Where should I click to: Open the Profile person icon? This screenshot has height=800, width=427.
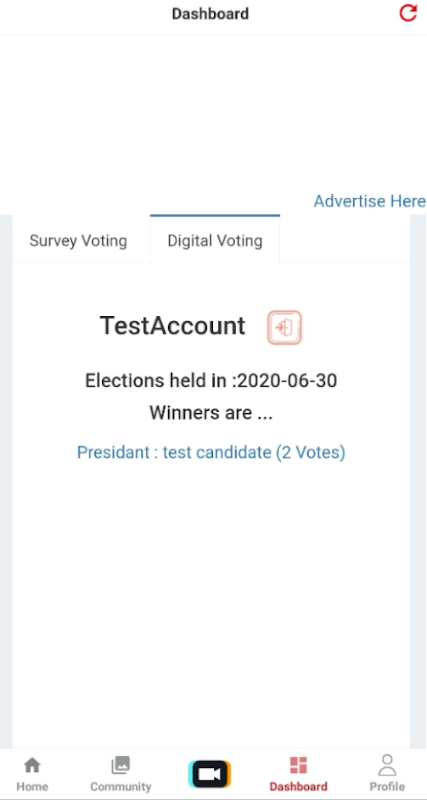(x=387, y=765)
